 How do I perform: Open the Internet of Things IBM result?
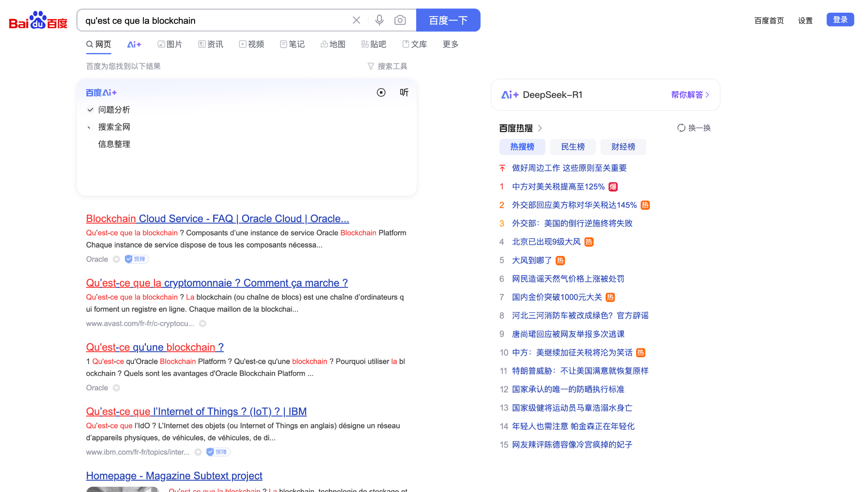tap(196, 411)
